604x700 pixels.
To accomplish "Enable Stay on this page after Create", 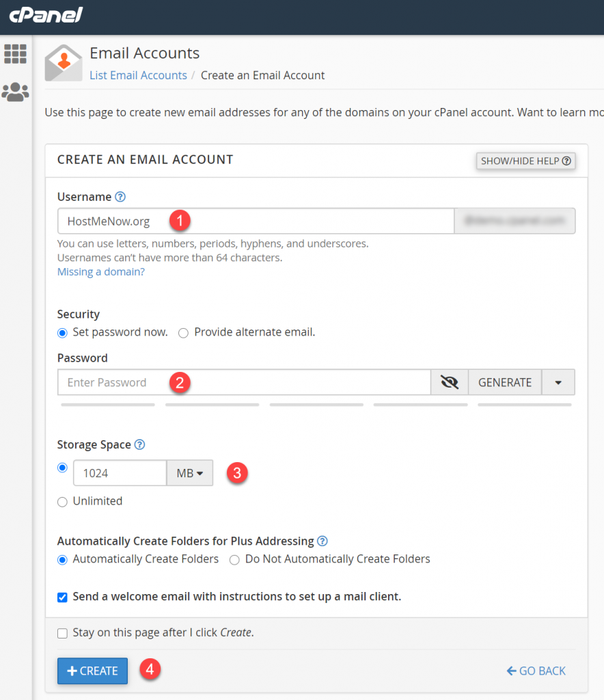I will [62, 633].
